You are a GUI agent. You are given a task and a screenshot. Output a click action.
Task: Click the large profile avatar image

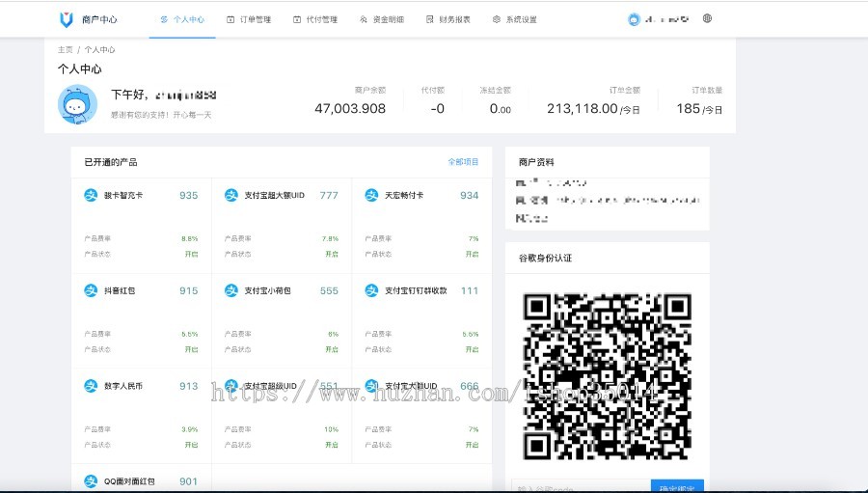77,104
